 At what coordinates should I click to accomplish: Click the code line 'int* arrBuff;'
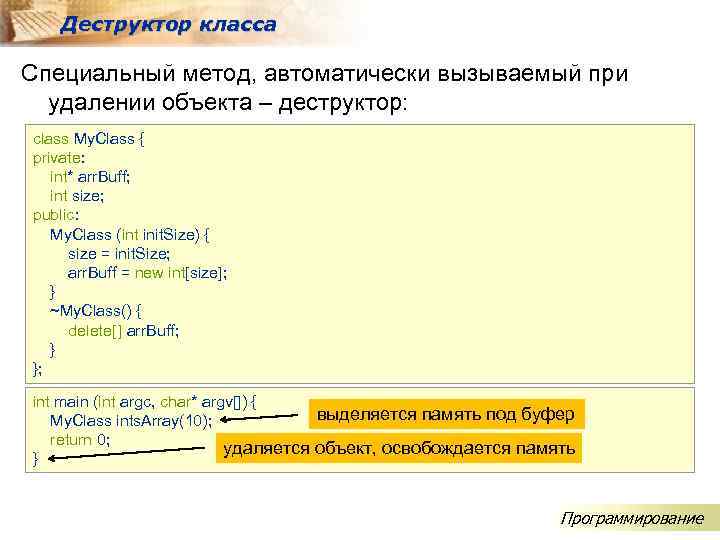tap(90, 177)
